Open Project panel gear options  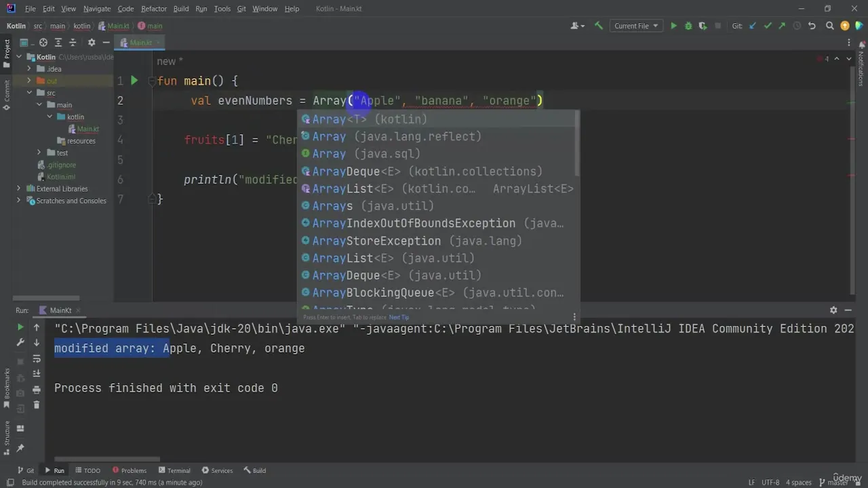coord(92,42)
